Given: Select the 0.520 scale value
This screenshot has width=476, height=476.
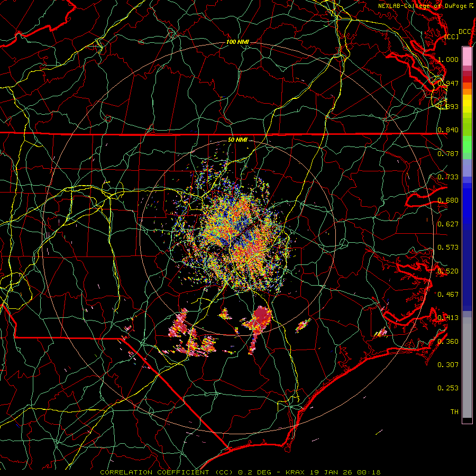Looking at the screenshot, I should click(x=448, y=271).
